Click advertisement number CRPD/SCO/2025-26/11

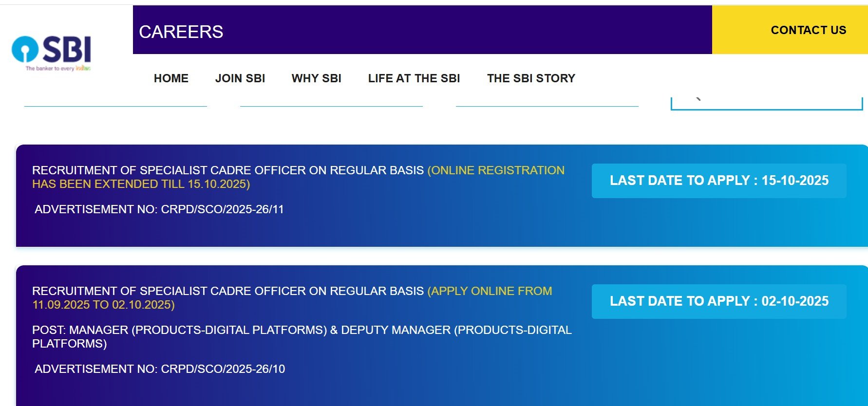tap(159, 209)
